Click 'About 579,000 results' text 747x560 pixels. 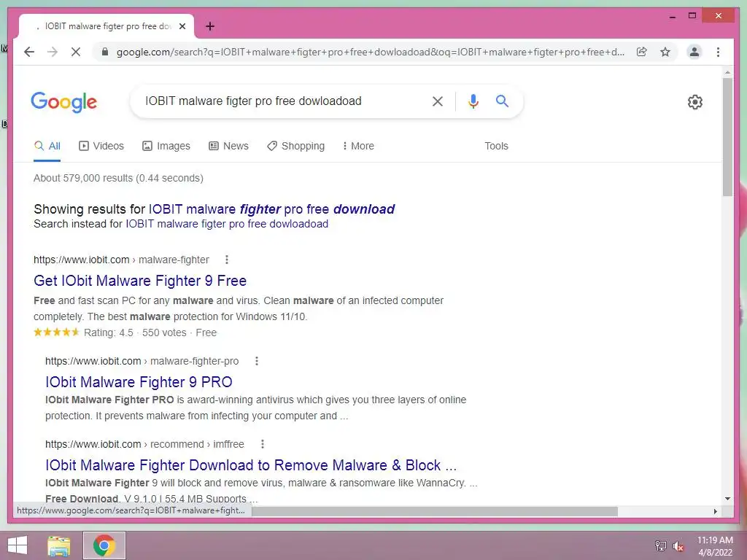tap(118, 178)
